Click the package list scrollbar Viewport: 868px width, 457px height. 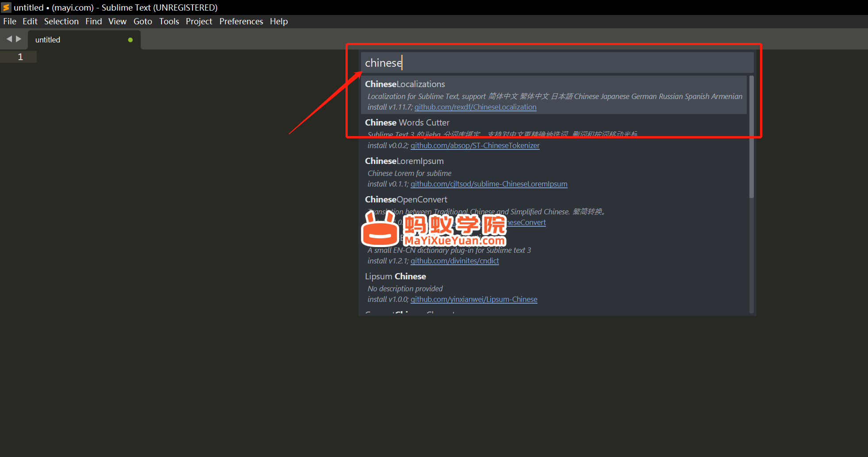pos(751,137)
